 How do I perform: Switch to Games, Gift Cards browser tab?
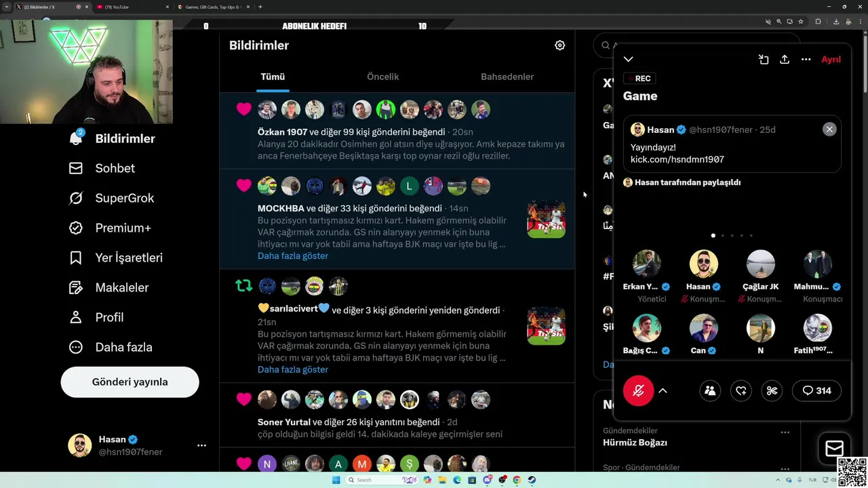click(x=214, y=7)
